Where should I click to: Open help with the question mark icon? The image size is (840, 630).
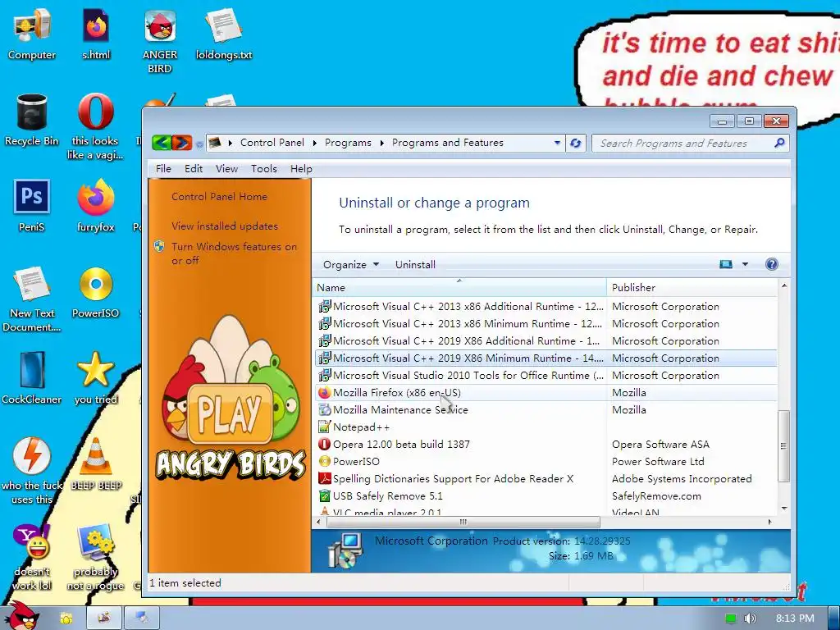tap(771, 264)
